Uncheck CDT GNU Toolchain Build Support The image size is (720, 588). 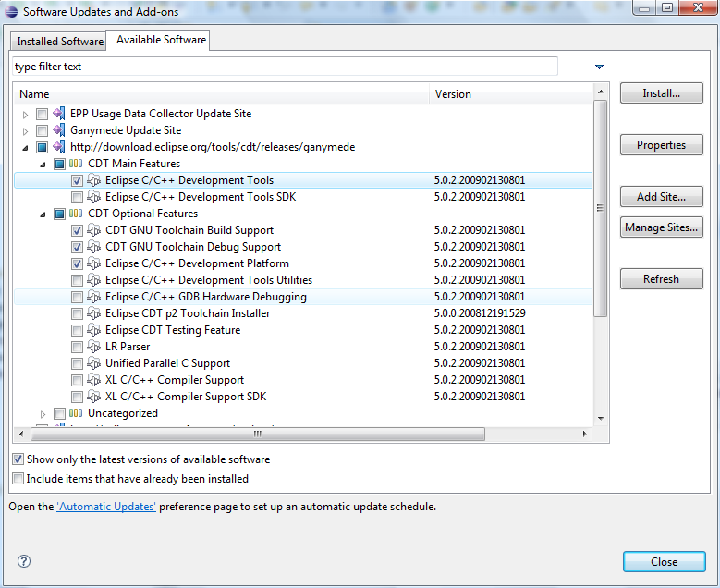tap(77, 230)
